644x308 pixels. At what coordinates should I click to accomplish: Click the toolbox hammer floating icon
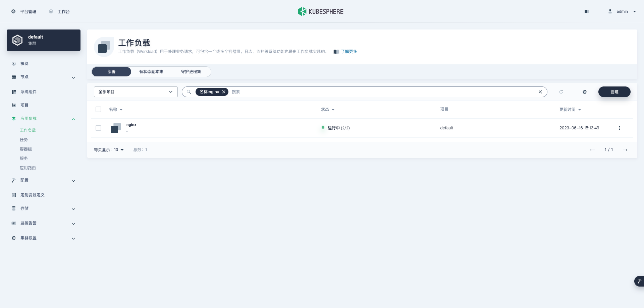tap(639, 281)
